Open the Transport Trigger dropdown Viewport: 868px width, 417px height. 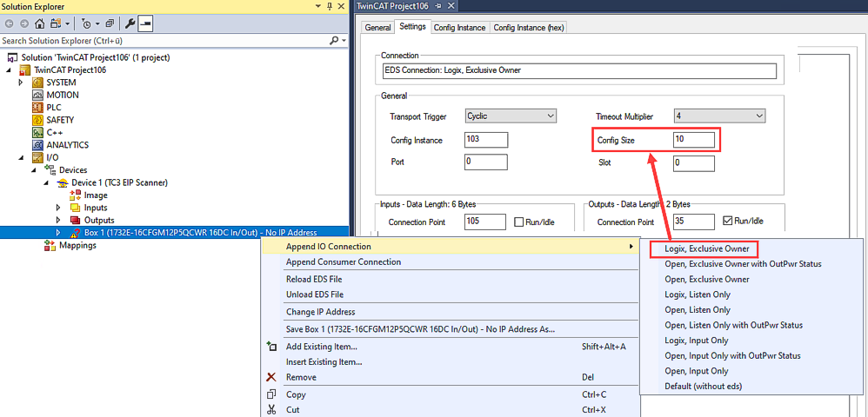[551, 116]
